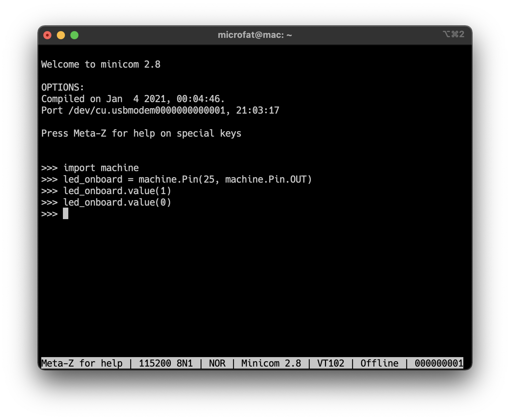
Task: Click the terminal cursor at empty prompt
Action: pos(66,213)
